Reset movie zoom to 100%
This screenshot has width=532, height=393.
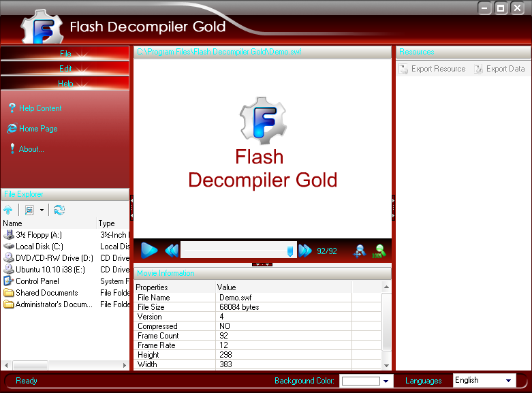pyautogui.click(x=379, y=251)
